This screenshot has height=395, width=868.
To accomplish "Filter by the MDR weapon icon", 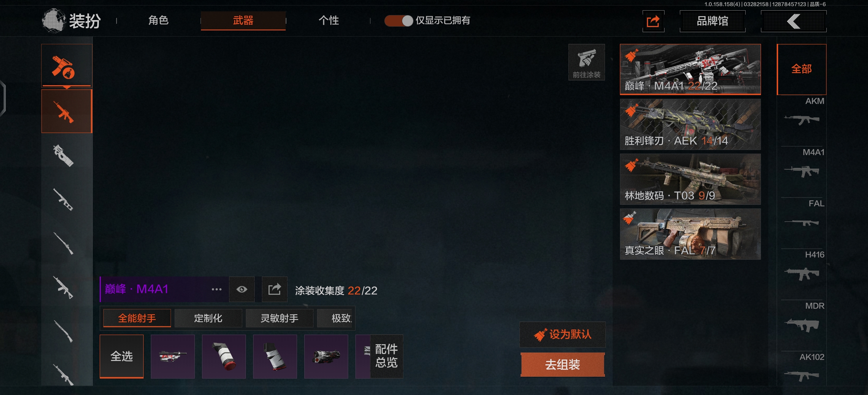I will (802, 325).
